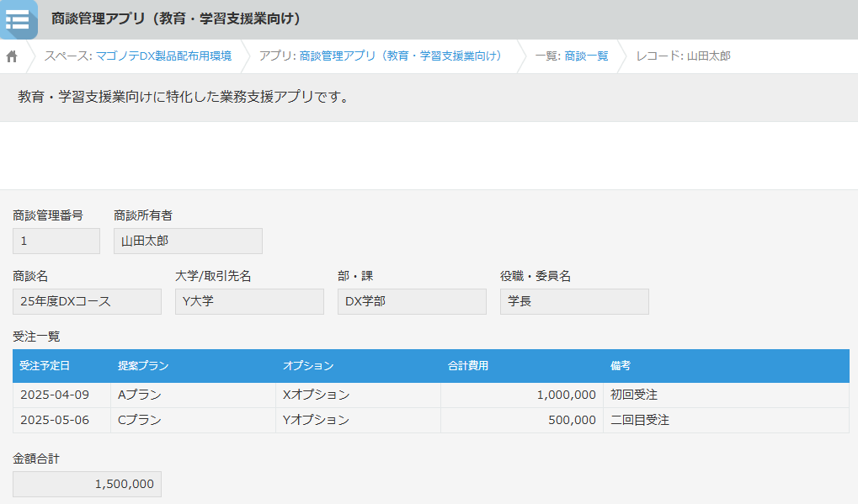The image size is (858, 504).
Task: Click the 受注予定日 column header
Action: pyautogui.click(x=61, y=366)
